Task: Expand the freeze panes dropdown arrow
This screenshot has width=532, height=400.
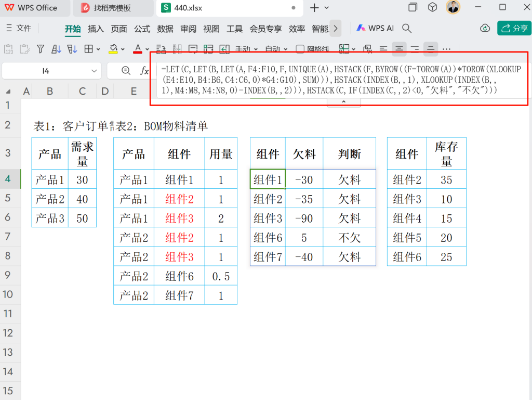Action: tap(353, 49)
